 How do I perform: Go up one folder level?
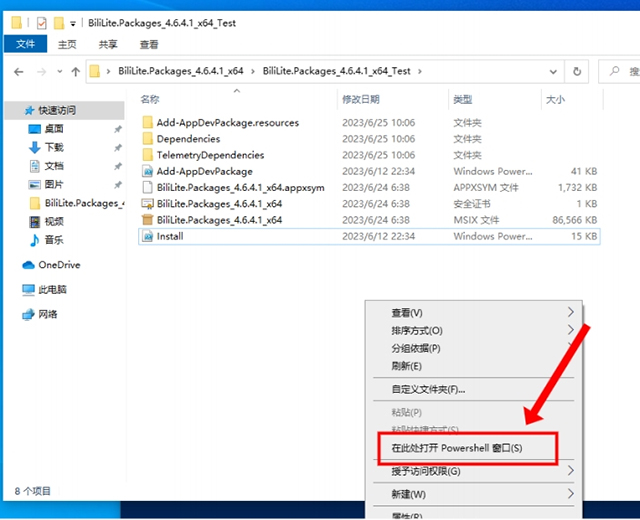[x=76, y=72]
